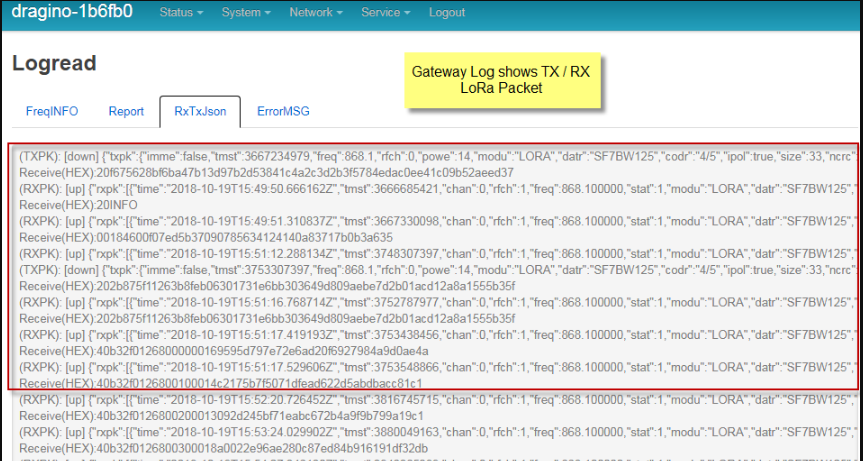Click log line Receive(HEX):40b32f012680030001
This screenshot has height=461, width=863.
click(x=223, y=448)
